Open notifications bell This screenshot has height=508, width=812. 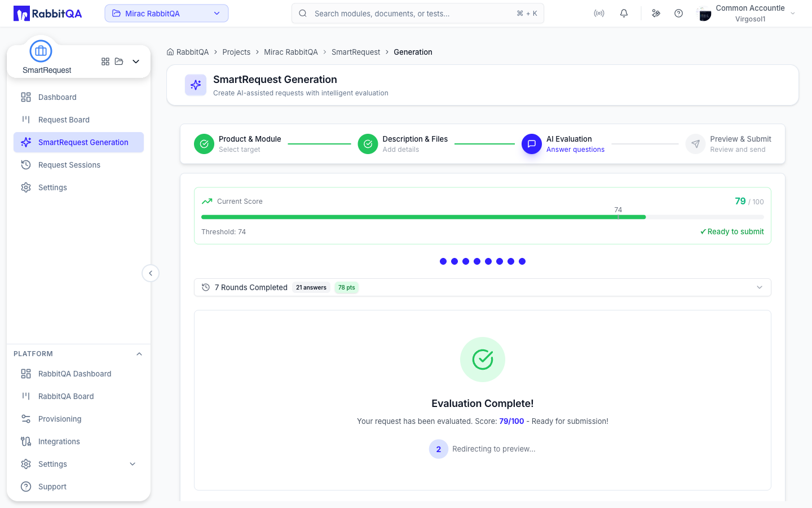624,14
